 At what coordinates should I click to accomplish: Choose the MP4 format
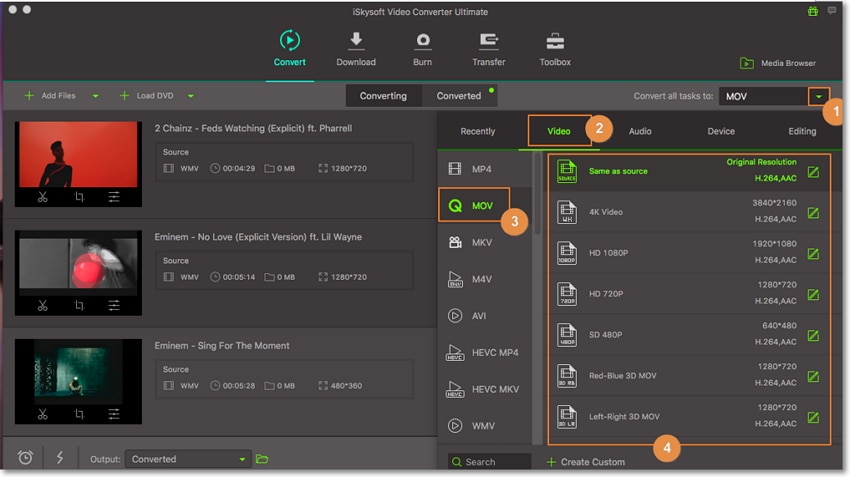pos(485,169)
